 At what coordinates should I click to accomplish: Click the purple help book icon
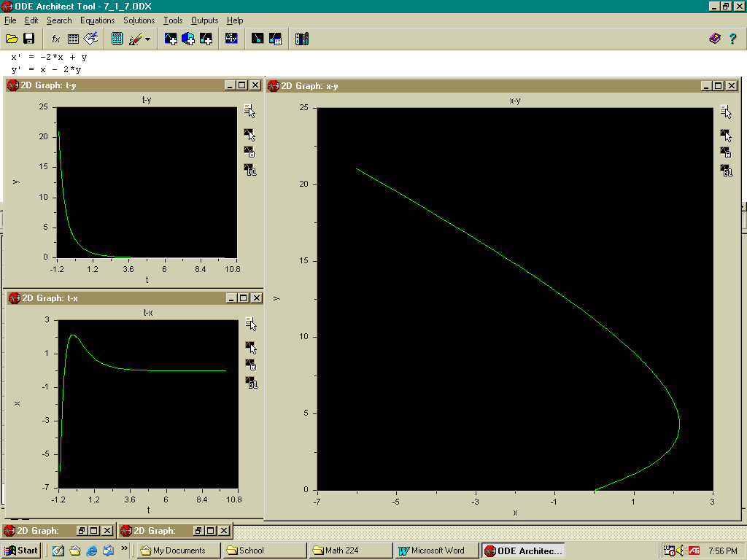715,39
